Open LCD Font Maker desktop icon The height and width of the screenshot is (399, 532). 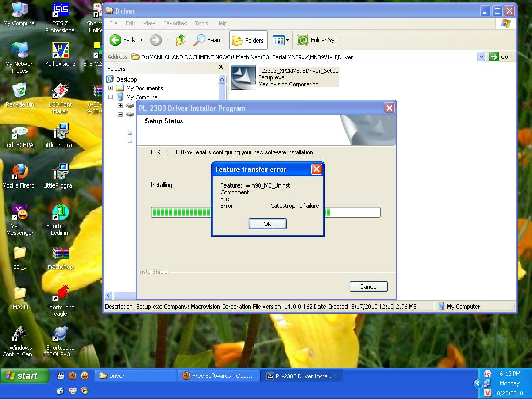pos(60,98)
